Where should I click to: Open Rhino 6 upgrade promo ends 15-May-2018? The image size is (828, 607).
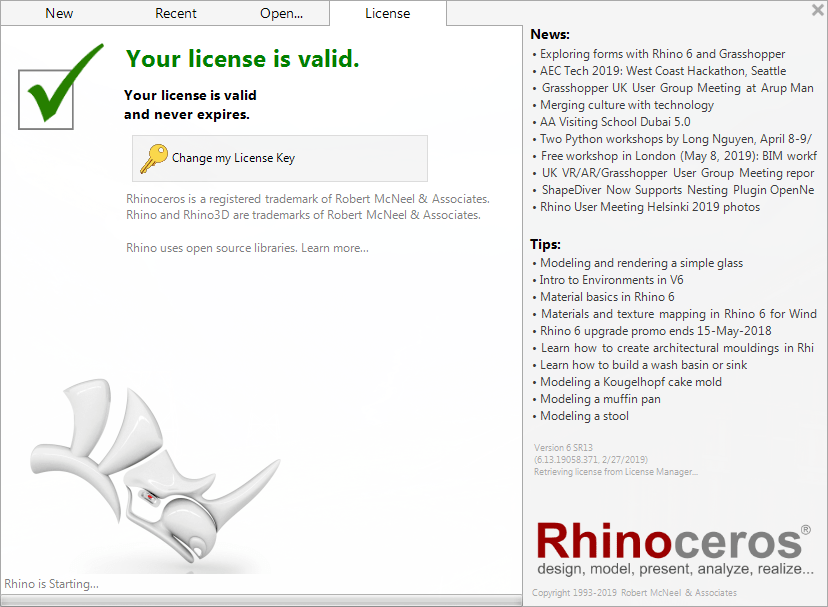point(656,331)
